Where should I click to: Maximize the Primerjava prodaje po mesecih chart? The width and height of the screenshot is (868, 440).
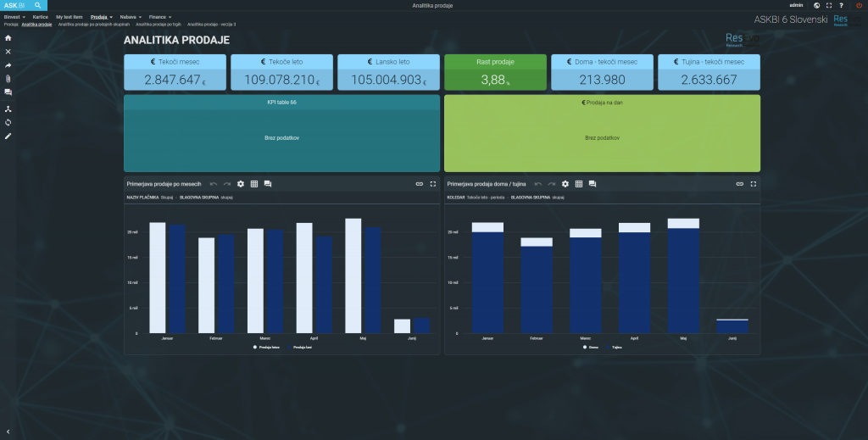coord(432,183)
